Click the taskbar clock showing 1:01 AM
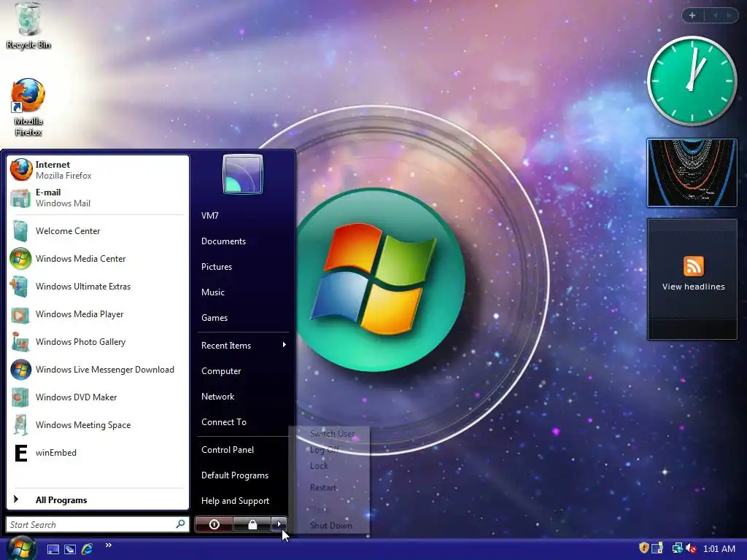The width and height of the screenshot is (747, 560). tap(719, 548)
